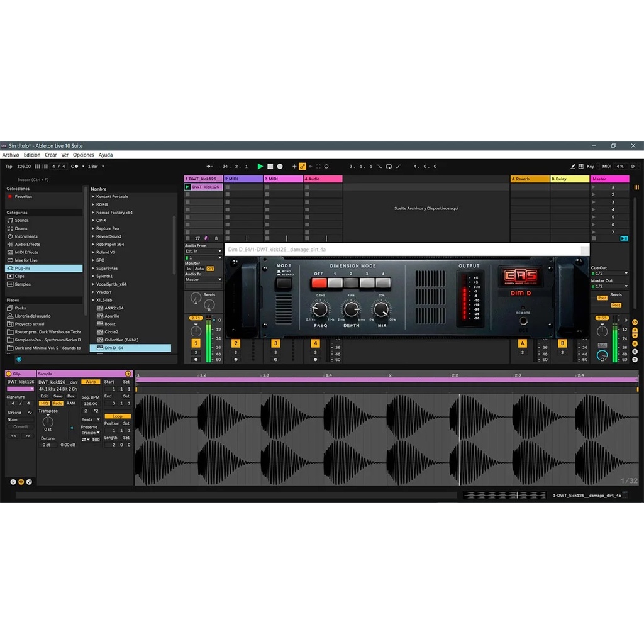The height and width of the screenshot is (644, 644).
Task: Toggle the Mode mono/stereo switch on Dim D
Action: [284, 283]
